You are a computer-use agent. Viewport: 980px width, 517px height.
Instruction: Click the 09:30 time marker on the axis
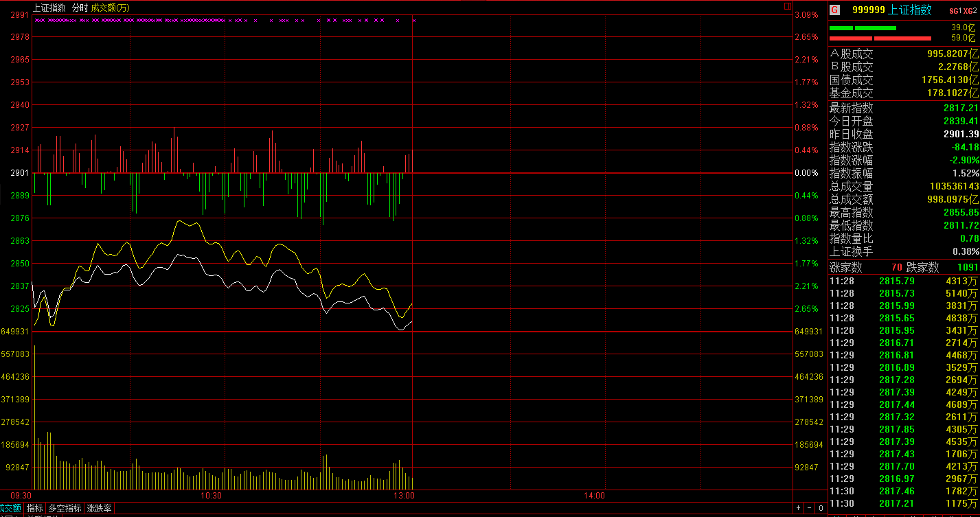tap(21, 496)
